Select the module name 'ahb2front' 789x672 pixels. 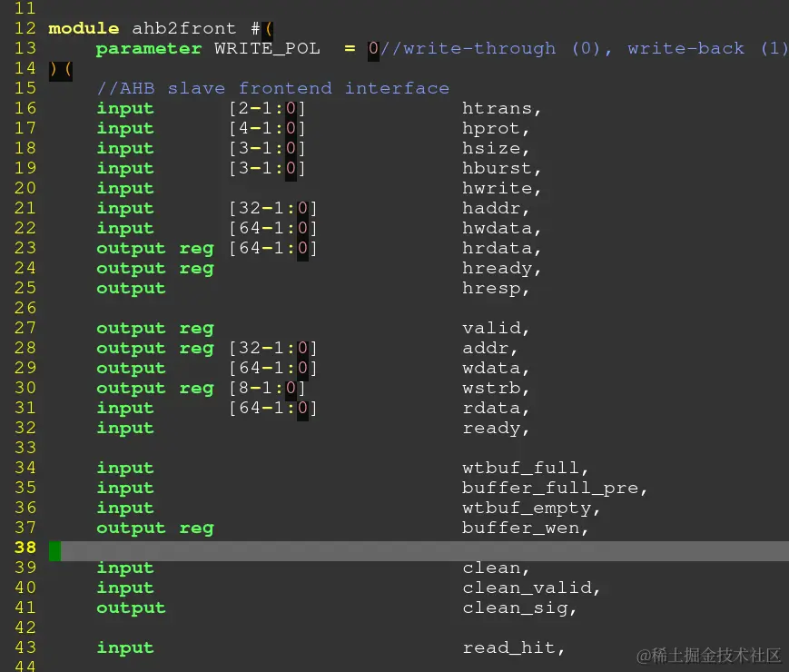[x=183, y=28]
